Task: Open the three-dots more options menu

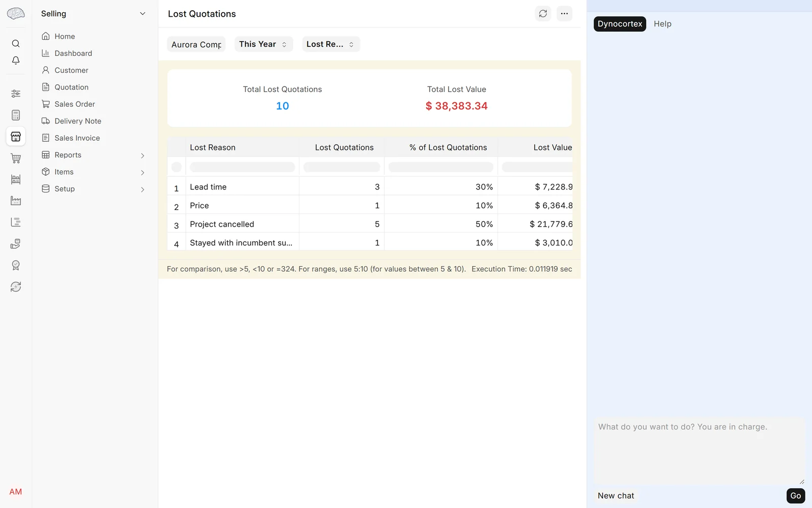Action: pos(564,14)
